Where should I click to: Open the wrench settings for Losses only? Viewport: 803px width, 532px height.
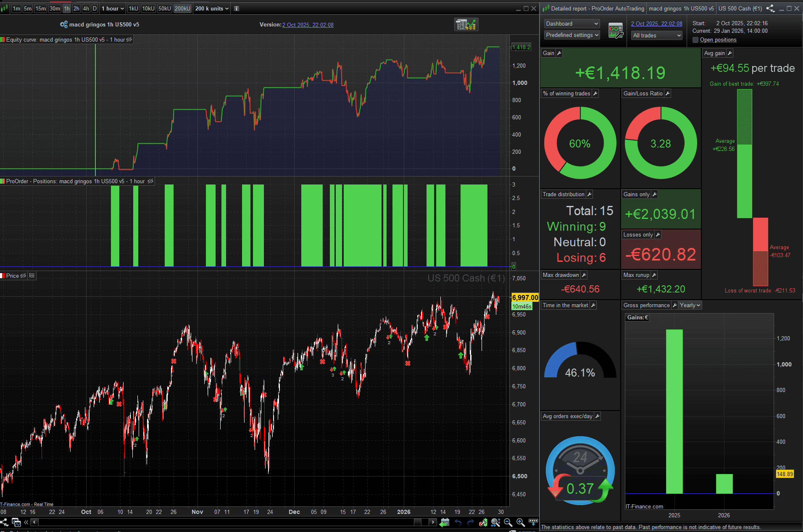tap(658, 235)
